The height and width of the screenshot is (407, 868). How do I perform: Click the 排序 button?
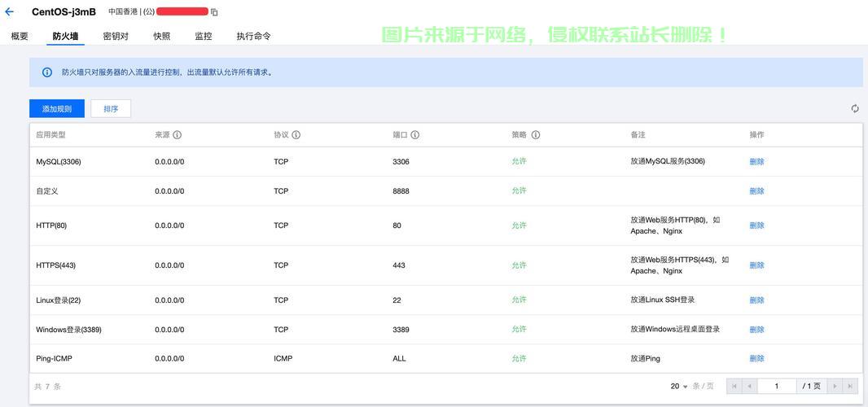[111, 108]
